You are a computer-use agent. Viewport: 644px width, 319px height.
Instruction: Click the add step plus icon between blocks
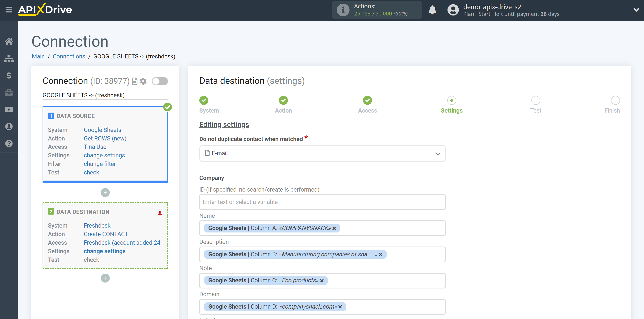(x=105, y=192)
